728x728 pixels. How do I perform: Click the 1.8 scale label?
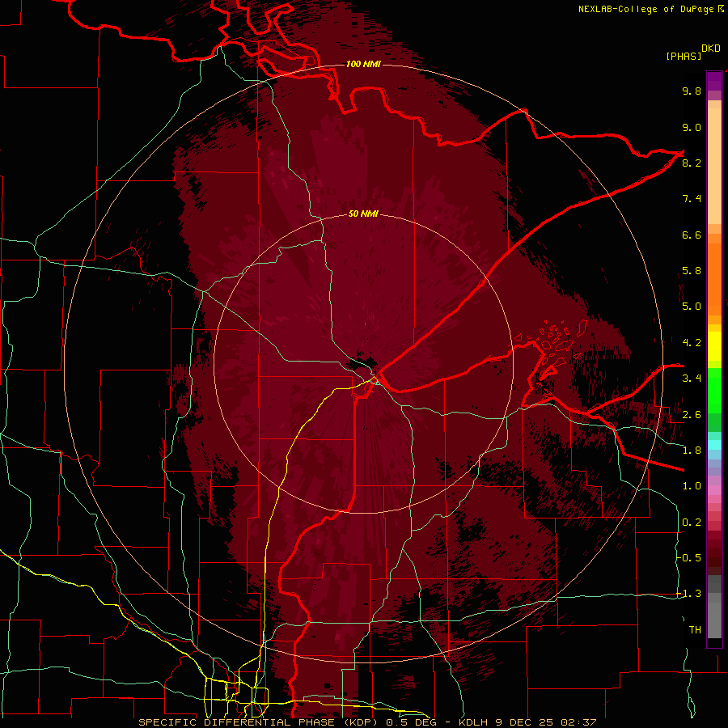point(692,451)
